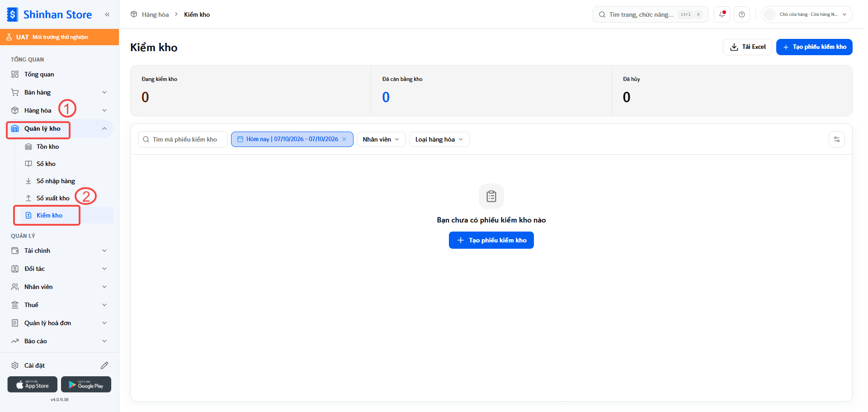The width and height of the screenshot is (868, 412).
Task: Click the Đã cân bằng kho summary card
Action: point(491,90)
